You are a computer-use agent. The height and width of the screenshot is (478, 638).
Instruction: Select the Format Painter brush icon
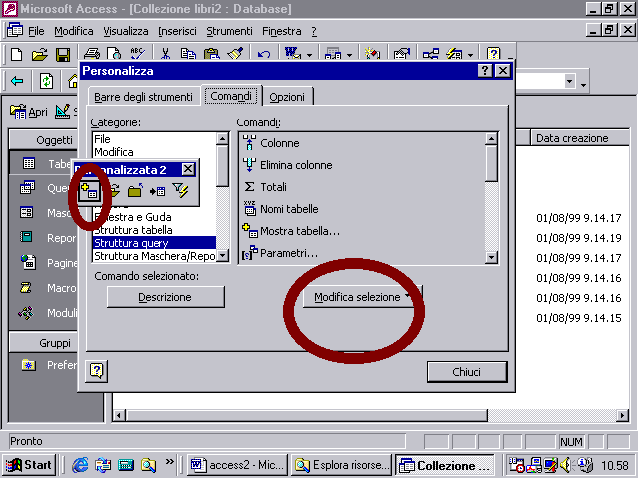[235, 53]
